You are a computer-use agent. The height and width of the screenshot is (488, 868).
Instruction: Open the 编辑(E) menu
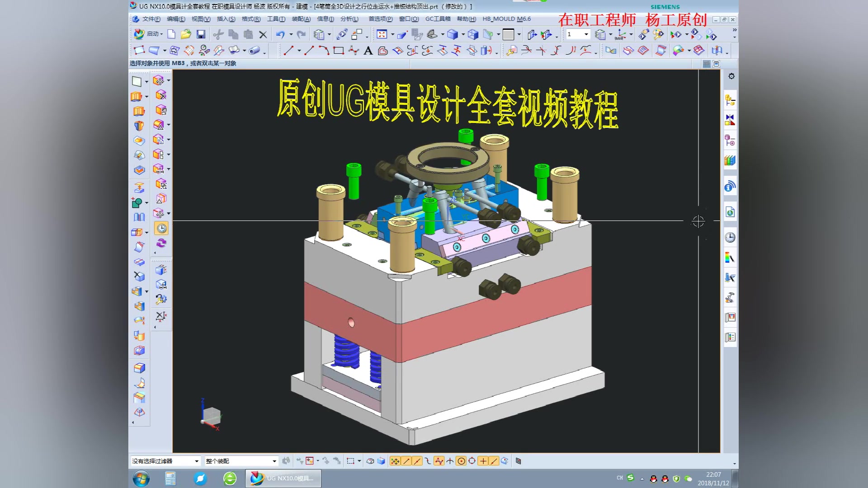click(x=176, y=19)
